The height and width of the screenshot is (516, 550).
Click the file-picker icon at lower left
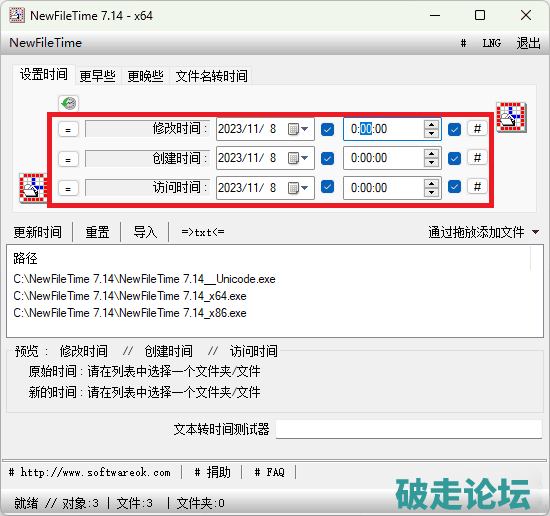[33, 188]
